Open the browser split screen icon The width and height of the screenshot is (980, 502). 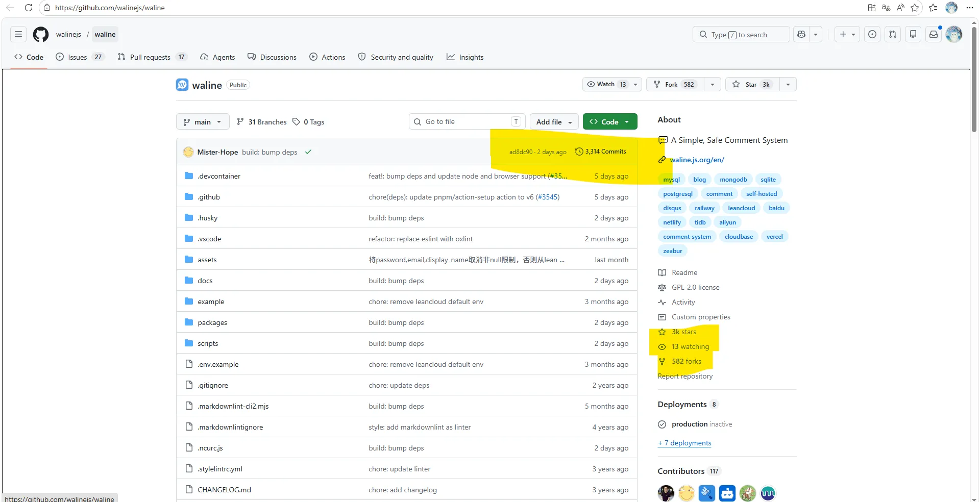pyautogui.click(x=872, y=8)
